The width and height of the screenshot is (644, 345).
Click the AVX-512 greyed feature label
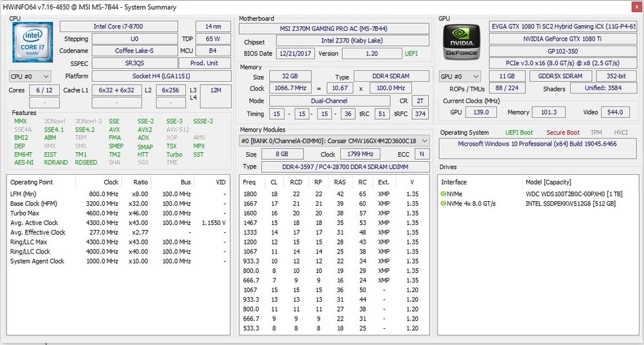[x=178, y=130]
